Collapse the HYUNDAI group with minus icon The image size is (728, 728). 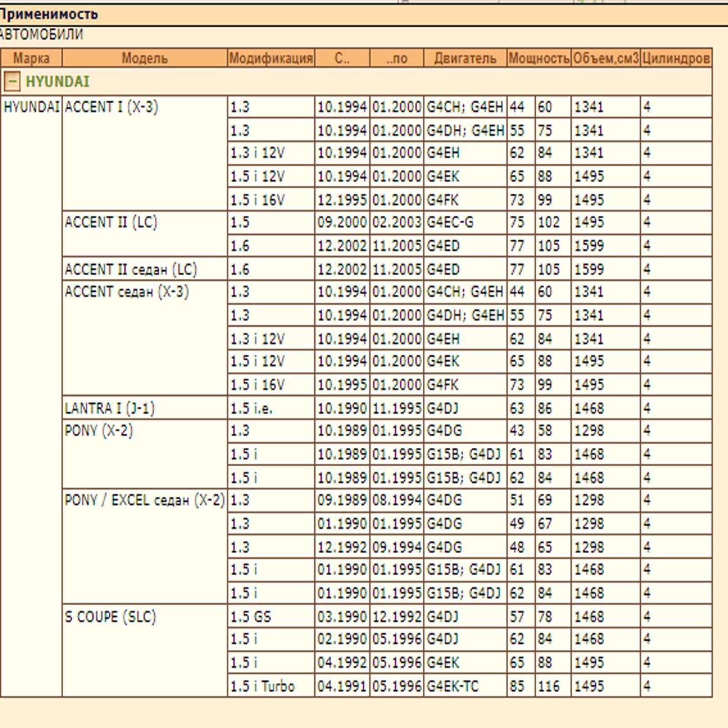(12, 82)
